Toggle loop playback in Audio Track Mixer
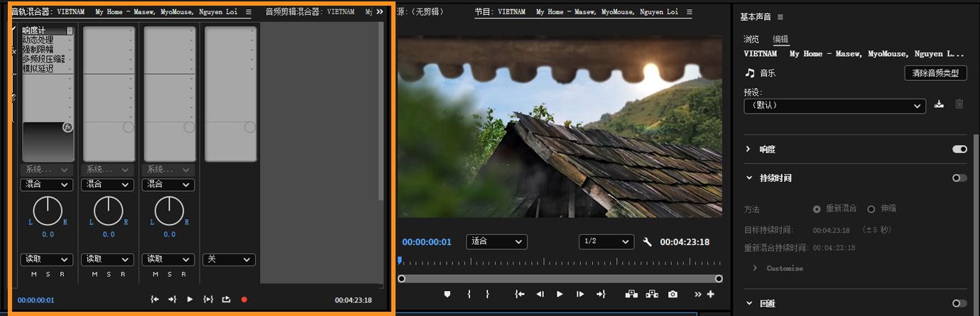Image resolution: width=980 pixels, height=316 pixels. (227, 300)
